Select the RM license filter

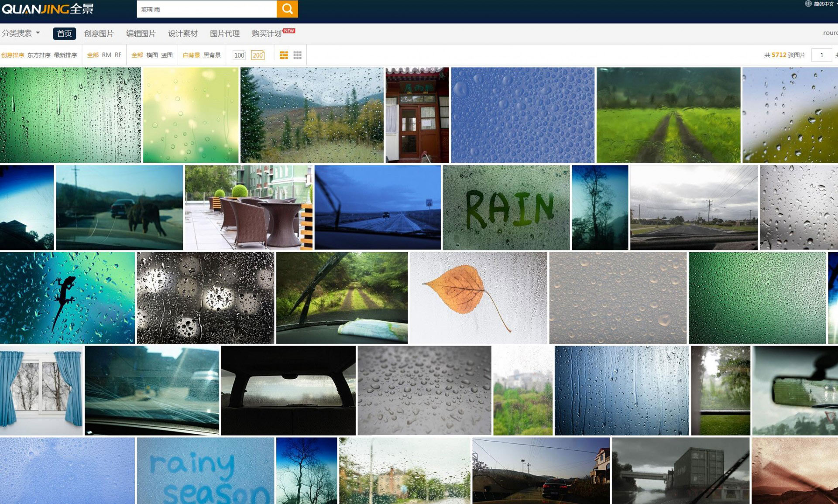pyautogui.click(x=106, y=55)
